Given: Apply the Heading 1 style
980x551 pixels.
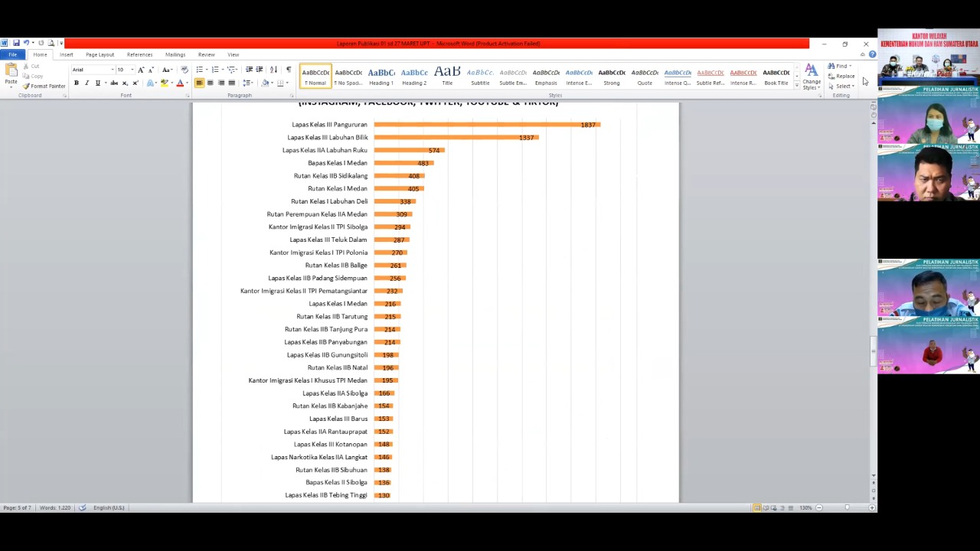Looking at the screenshot, I should coord(381,77).
